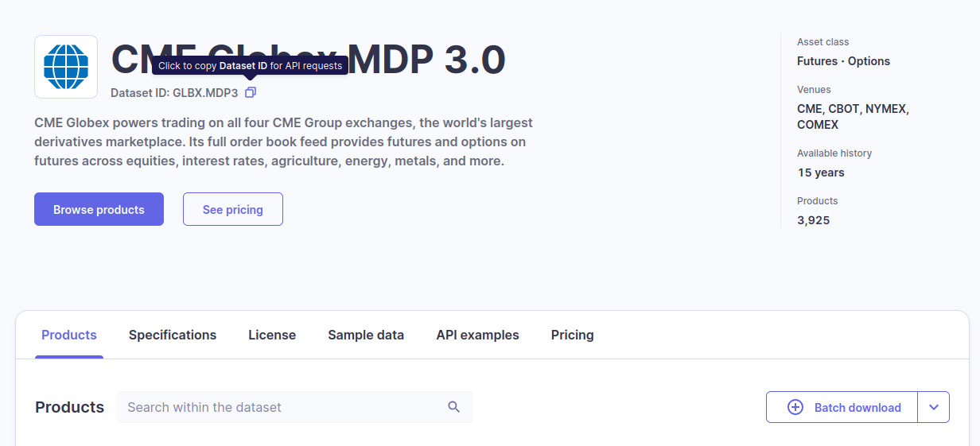Viewport: 980px width, 446px height.
Task: Click the 3,925 products count
Action: tap(814, 220)
